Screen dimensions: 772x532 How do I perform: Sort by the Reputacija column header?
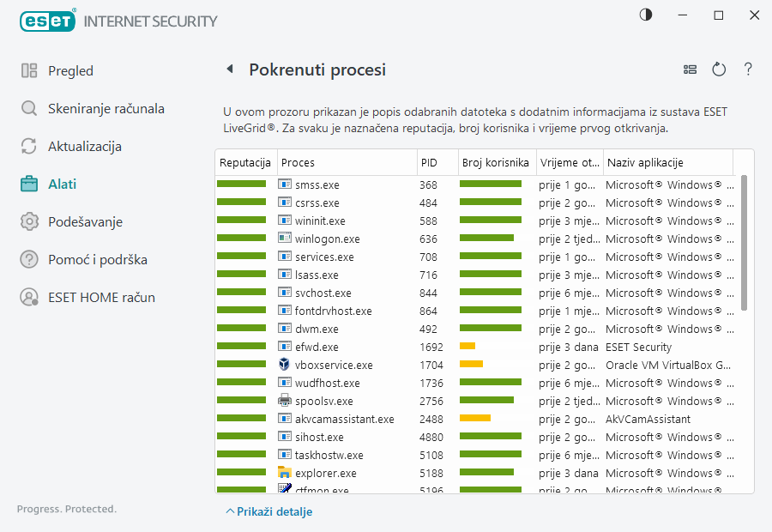click(x=244, y=163)
